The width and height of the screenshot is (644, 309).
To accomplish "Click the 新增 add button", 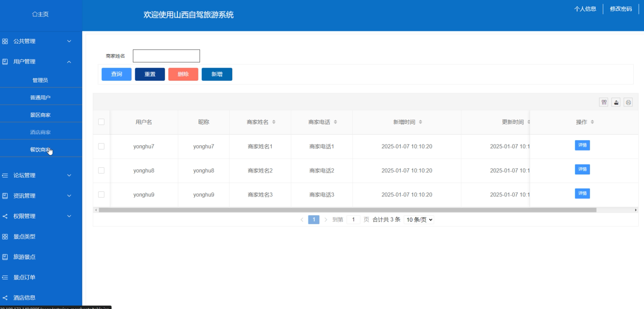I will coord(217,74).
